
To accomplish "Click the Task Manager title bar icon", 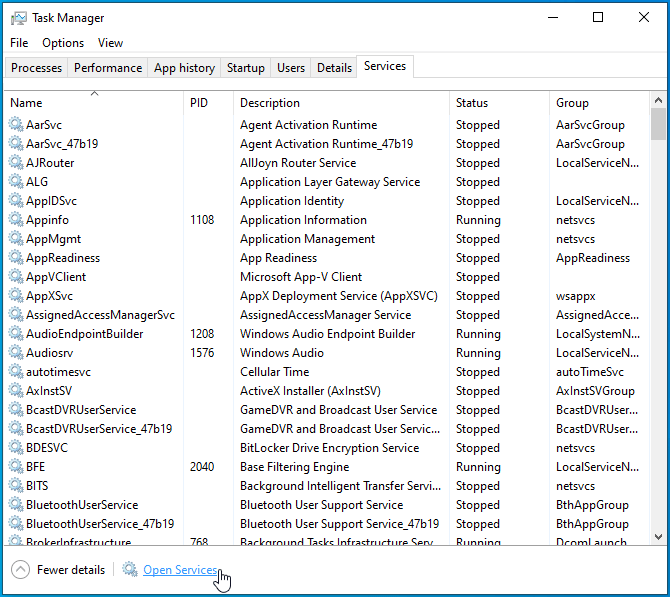I will click(18, 18).
